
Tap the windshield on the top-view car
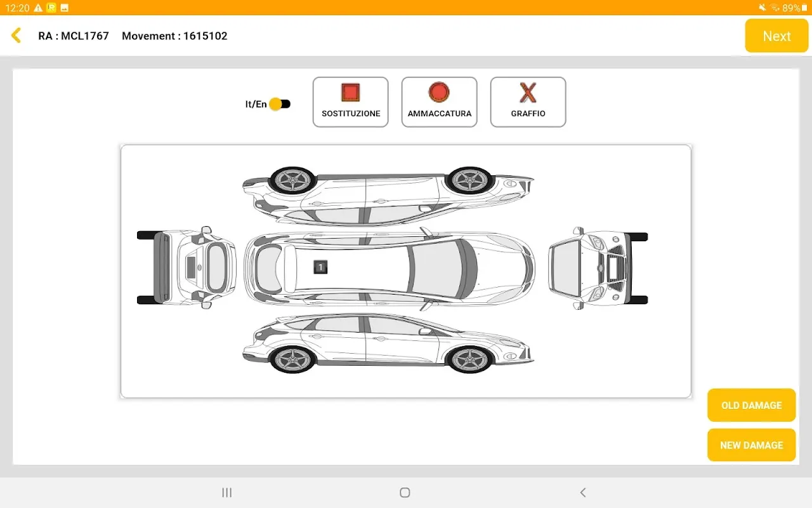(x=438, y=268)
